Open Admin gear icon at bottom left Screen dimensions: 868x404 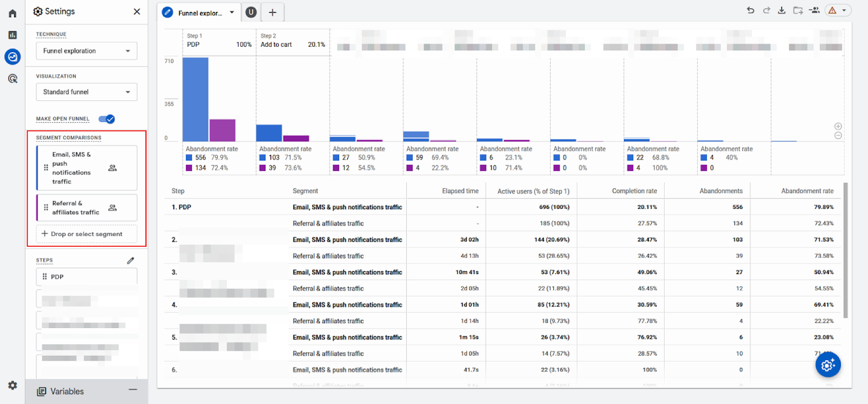12,385
